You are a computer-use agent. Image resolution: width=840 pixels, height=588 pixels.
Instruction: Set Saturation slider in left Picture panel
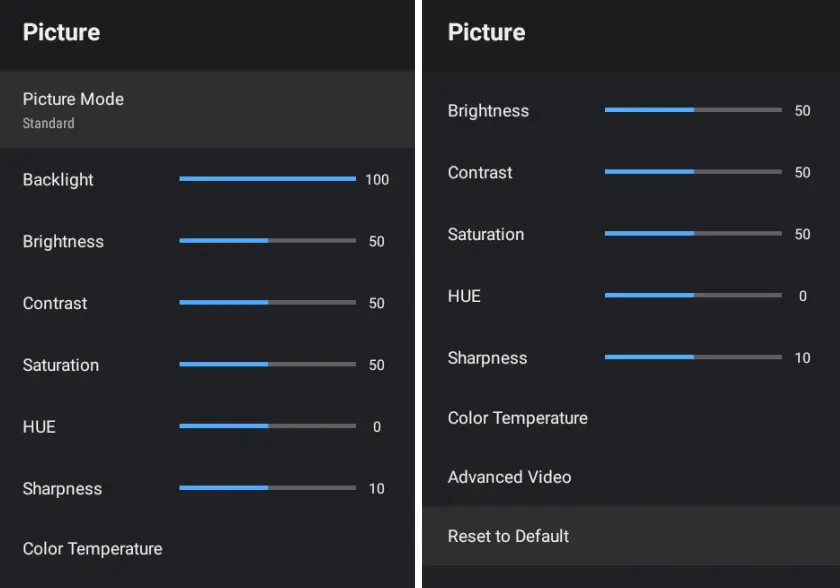pyautogui.click(x=267, y=365)
